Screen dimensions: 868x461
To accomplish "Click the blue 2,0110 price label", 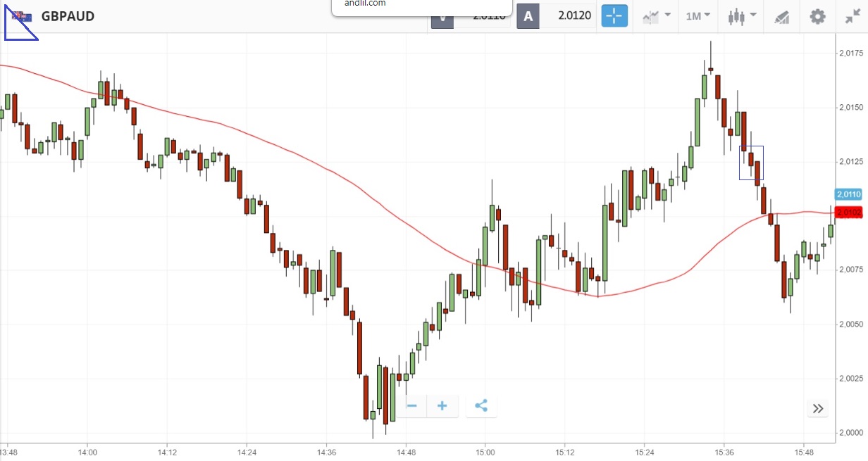I will click(848, 194).
